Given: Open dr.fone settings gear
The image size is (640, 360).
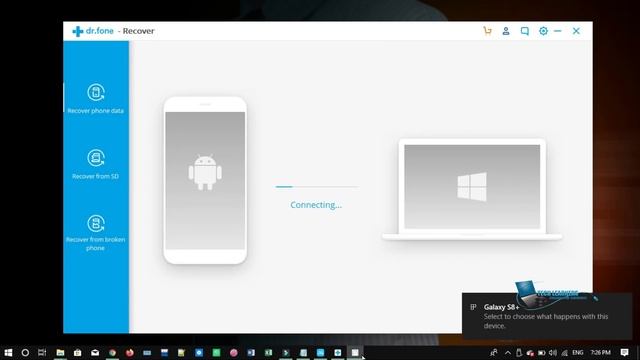Looking at the screenshot, I should coord(543,31).
